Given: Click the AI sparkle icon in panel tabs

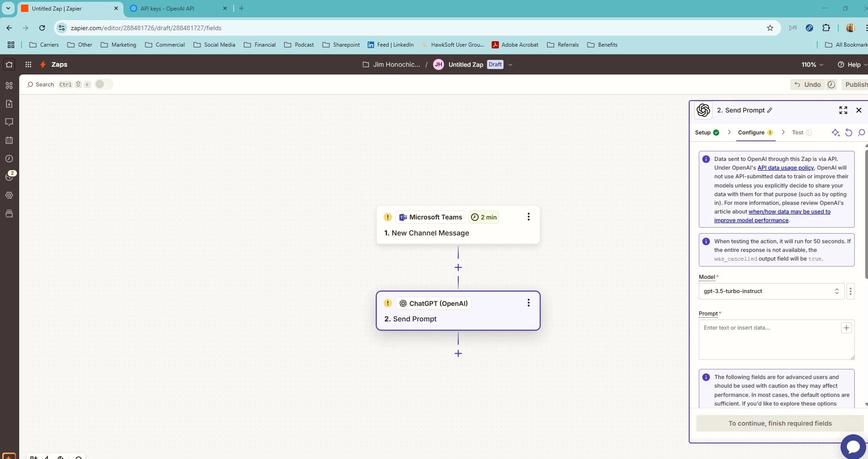Looking at the screenshot, I should pos(836,133).
